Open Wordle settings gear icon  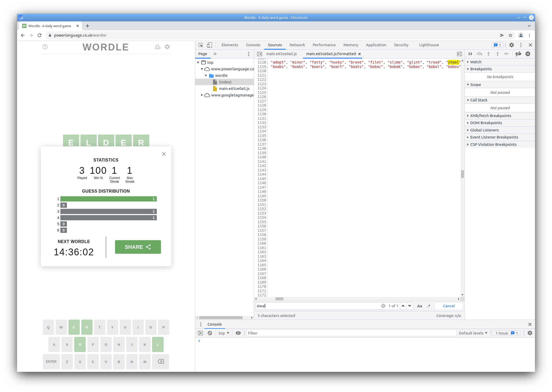click(167, 47)
